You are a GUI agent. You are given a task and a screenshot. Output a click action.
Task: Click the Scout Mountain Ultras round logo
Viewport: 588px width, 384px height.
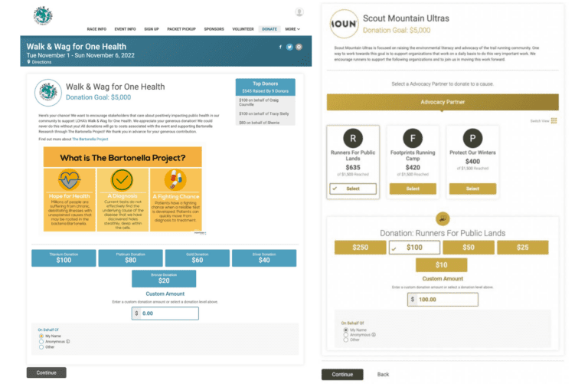(x=344, y=24)
